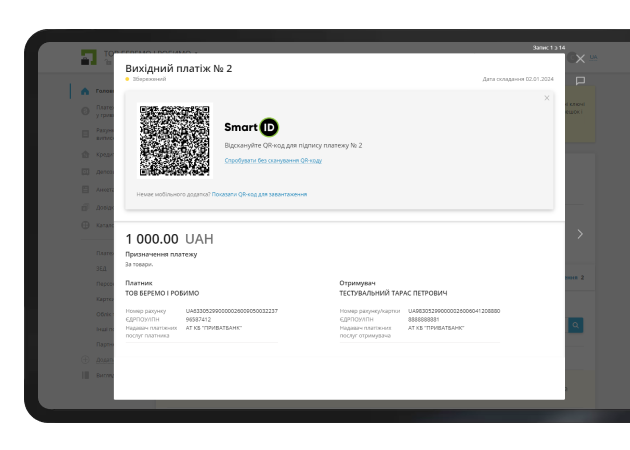This screenshot has width=630, height=450.
Task: Click the pending payments clock sidebar icon
Action: pos(85,111)
